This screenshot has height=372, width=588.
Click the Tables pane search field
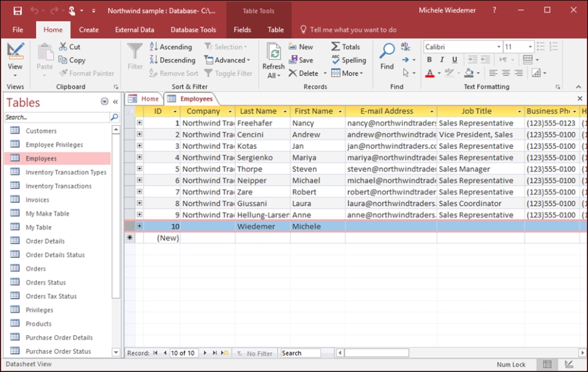click(x=57, y=117)
